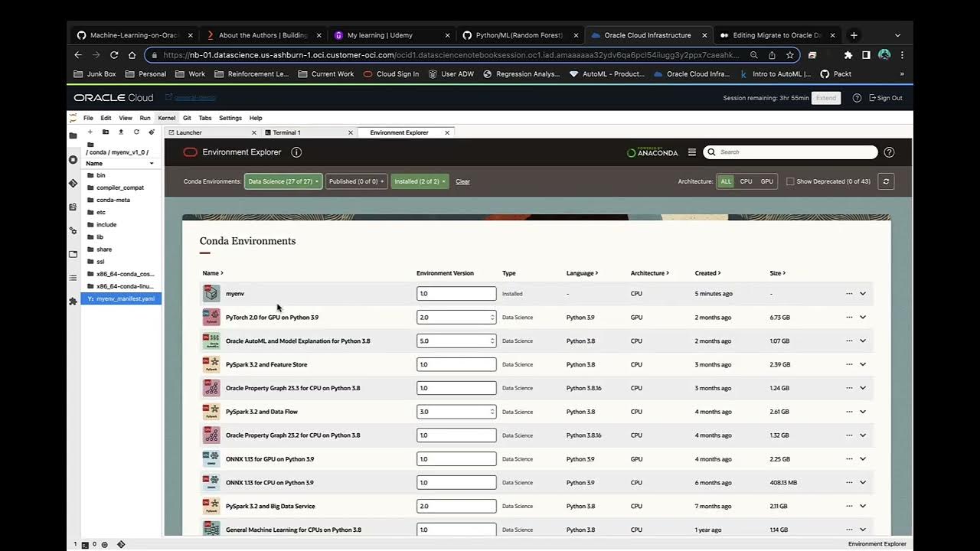The image size is (980, 551).
Task: Select GPU architecture filter
Action: point(766,181)
